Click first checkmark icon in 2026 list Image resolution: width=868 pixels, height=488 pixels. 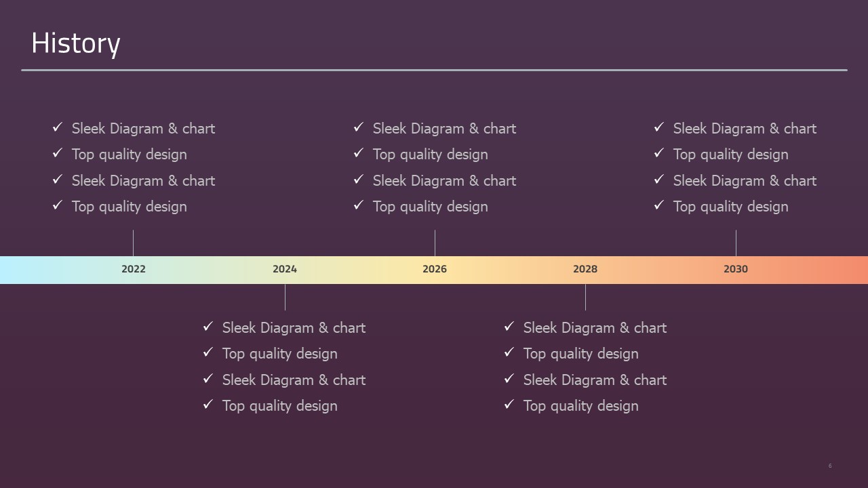tap(359, 127)
